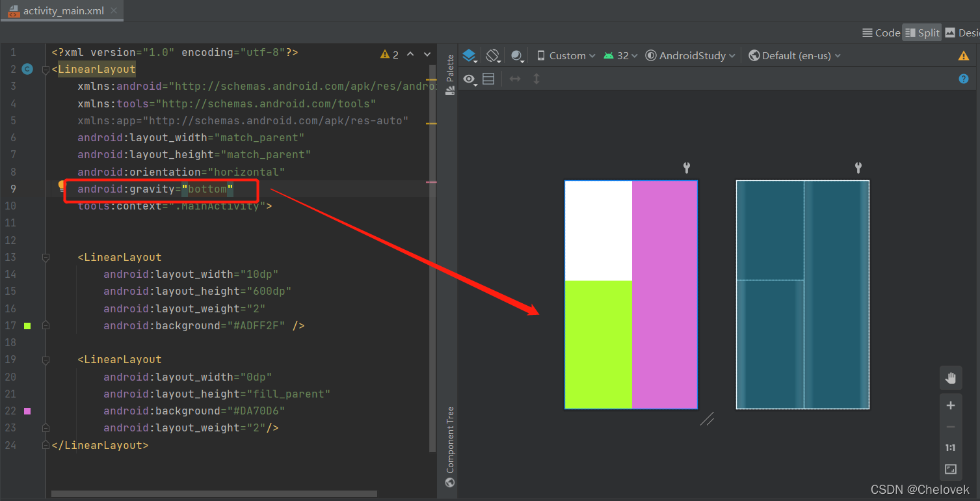Collapse LinearLayout fold marker on line 13

pyautogui.click(x=46, y=258)
